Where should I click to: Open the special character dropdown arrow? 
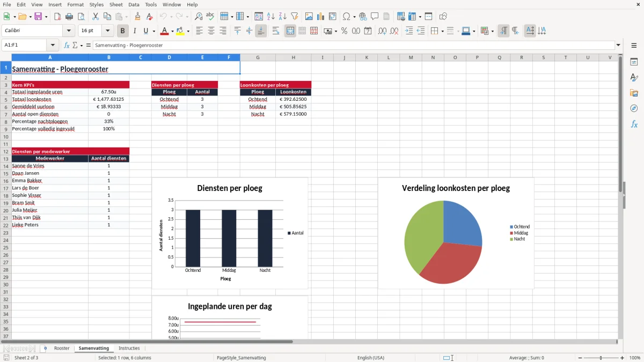pos(355,17)
